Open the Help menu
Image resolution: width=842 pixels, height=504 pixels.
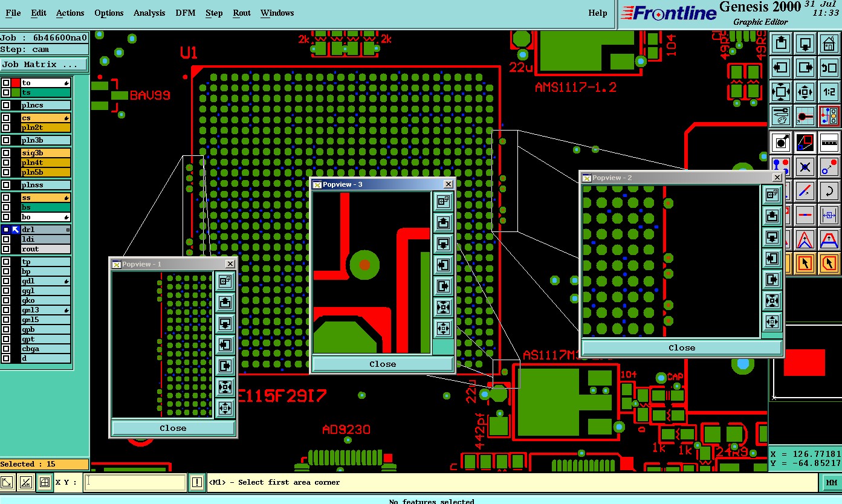[598, 13]
